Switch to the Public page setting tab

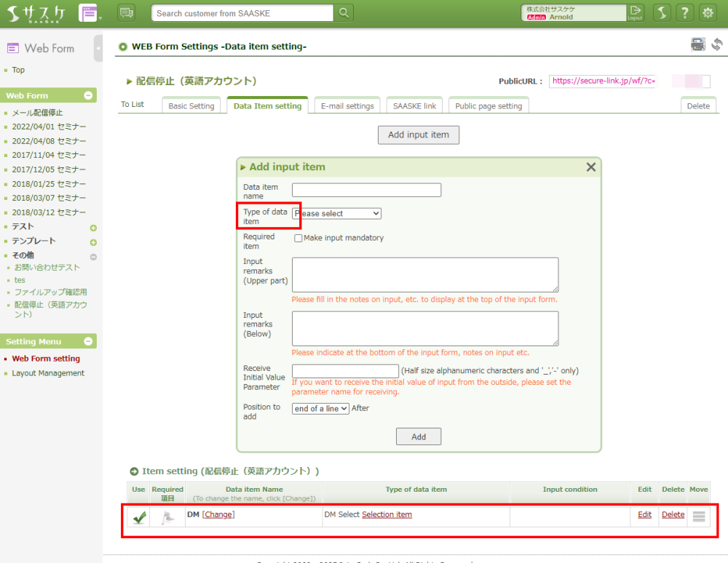pyautogui.click(x=488, y=106)
